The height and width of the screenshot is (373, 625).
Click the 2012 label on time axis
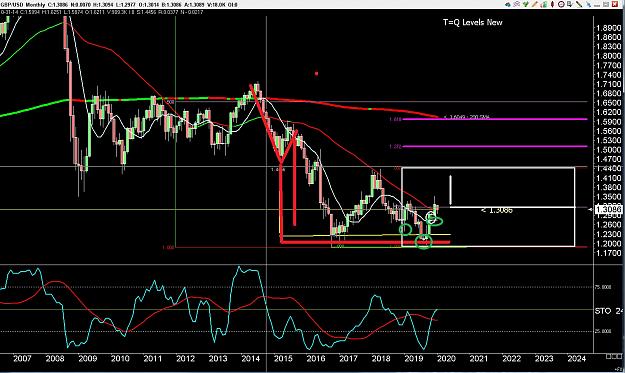point(185,358)
